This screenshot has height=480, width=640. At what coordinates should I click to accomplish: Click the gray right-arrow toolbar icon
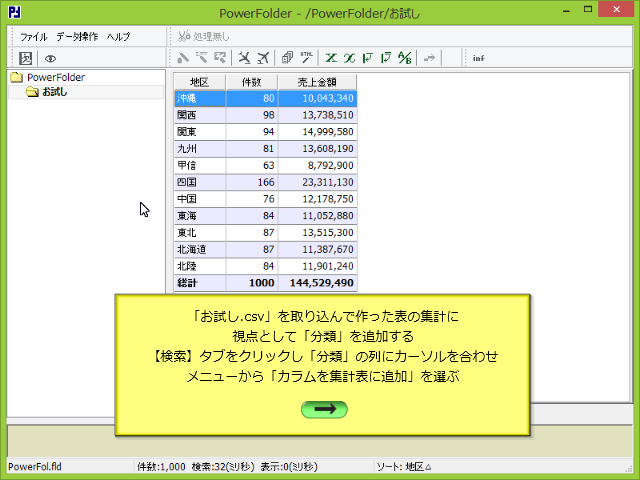(x=429, y=58)
